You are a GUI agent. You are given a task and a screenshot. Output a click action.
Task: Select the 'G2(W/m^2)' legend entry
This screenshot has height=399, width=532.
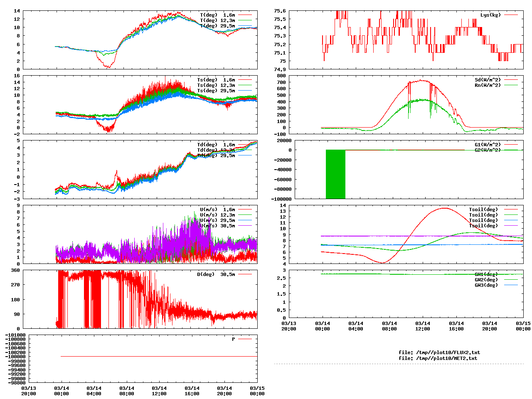pos(488,150)
